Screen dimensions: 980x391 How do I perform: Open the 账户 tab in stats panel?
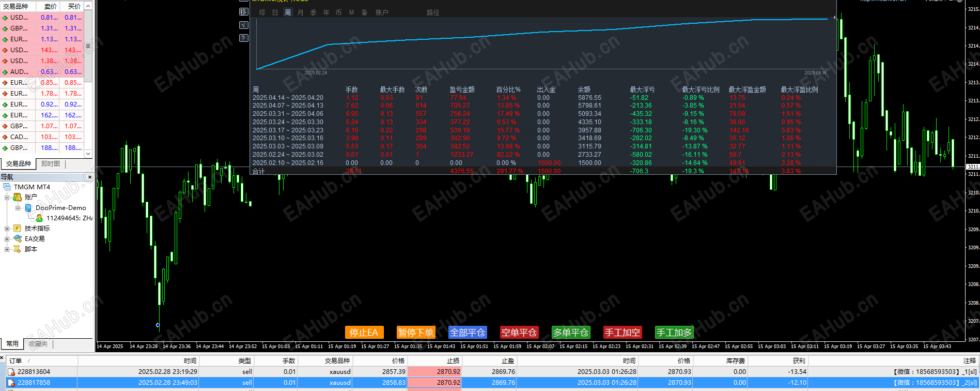pos(382,12)
